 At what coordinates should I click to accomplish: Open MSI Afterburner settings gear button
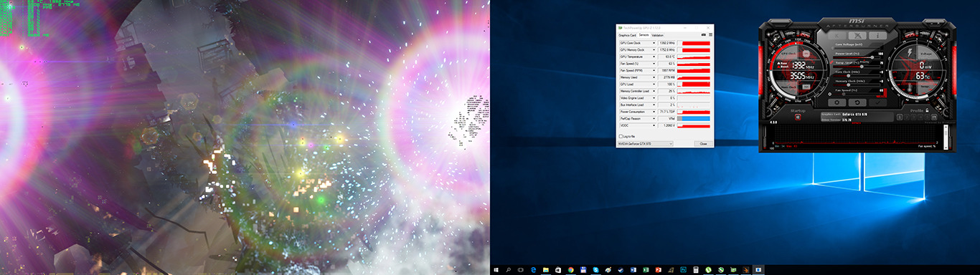pos(837,102)
